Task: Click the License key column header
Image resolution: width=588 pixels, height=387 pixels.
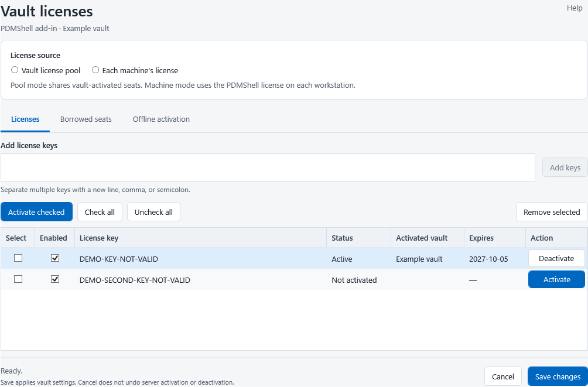Action: click(201, 238)
